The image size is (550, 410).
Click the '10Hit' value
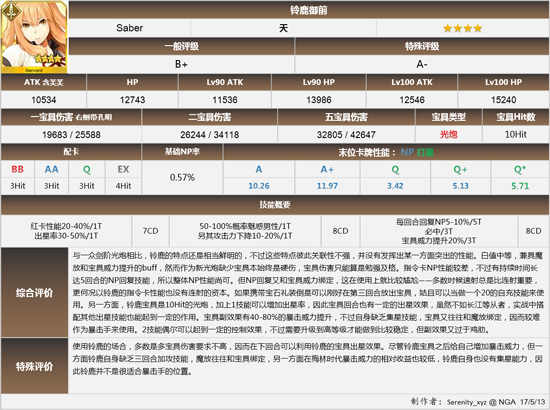click(x=516, y=134)
